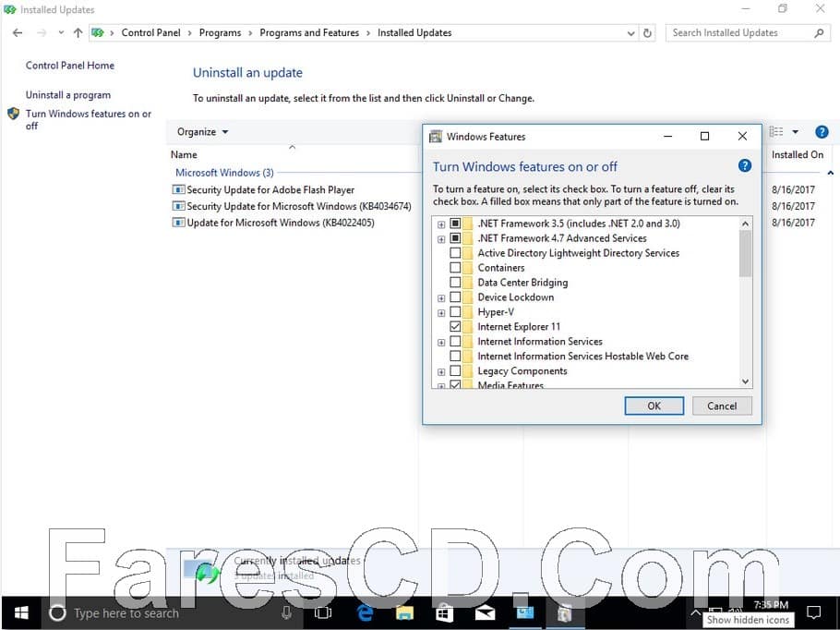840x630 pixels.
Task: Click Cancel in Windows Features dialog
Action: pos(722,406)
